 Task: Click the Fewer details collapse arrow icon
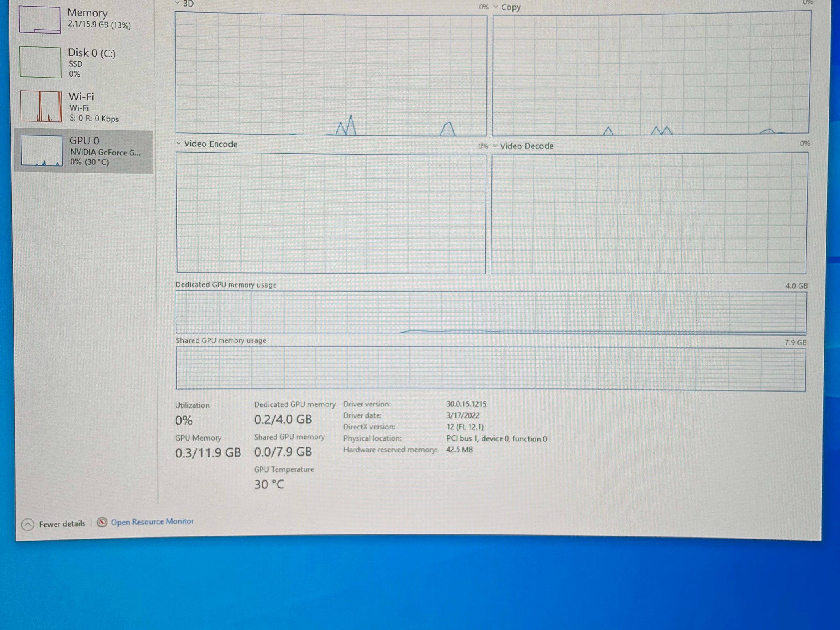pyautogui.click(x=27, y=525)
